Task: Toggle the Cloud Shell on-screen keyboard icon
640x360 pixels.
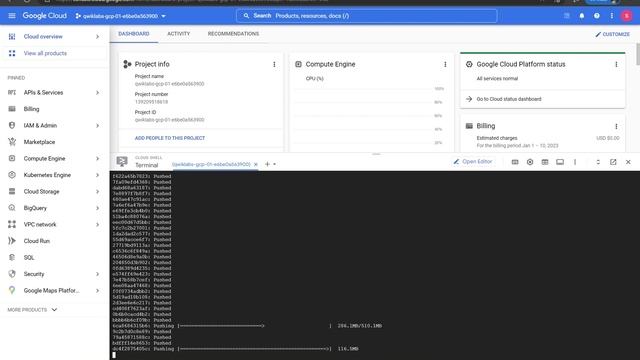Action: coord(515,162)
